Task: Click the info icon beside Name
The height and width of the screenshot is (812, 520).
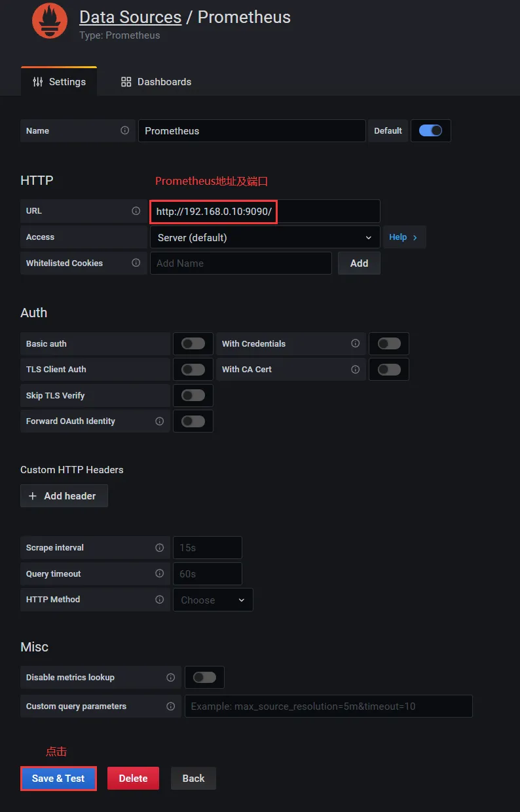Action: 124,130
